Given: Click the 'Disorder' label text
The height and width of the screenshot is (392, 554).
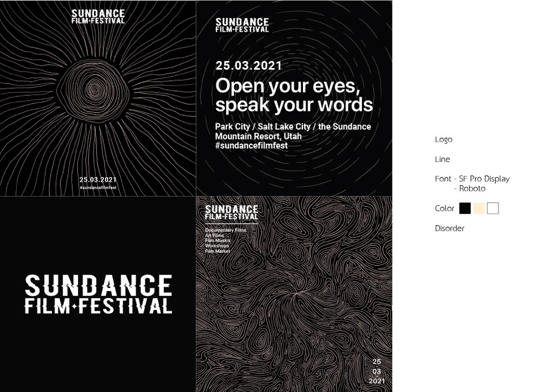Looking at the screenshot, I should [x=450, y=228].
